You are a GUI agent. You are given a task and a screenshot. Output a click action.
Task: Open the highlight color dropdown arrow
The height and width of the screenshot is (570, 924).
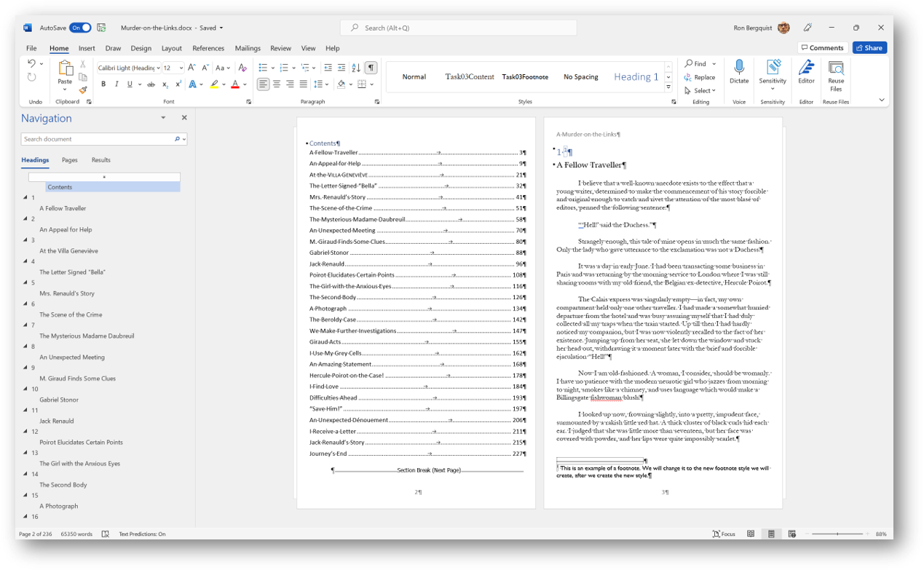click(x=224, y=84)
